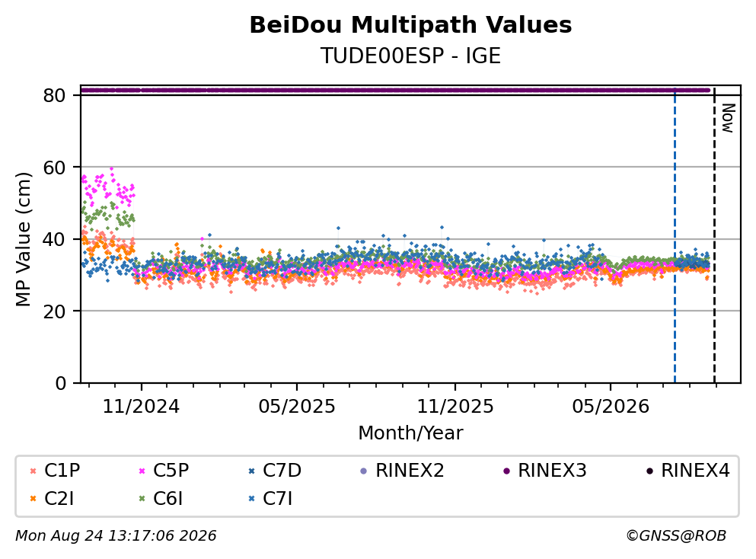756x559 pixels.
Task: Click the blue dashed vertical line
Action: [x=675, y=235]
